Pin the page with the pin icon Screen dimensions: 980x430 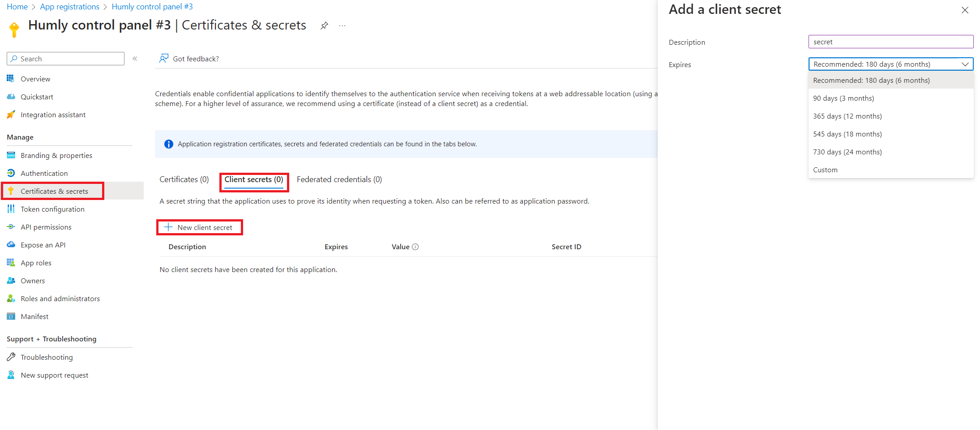pos(324,26)
